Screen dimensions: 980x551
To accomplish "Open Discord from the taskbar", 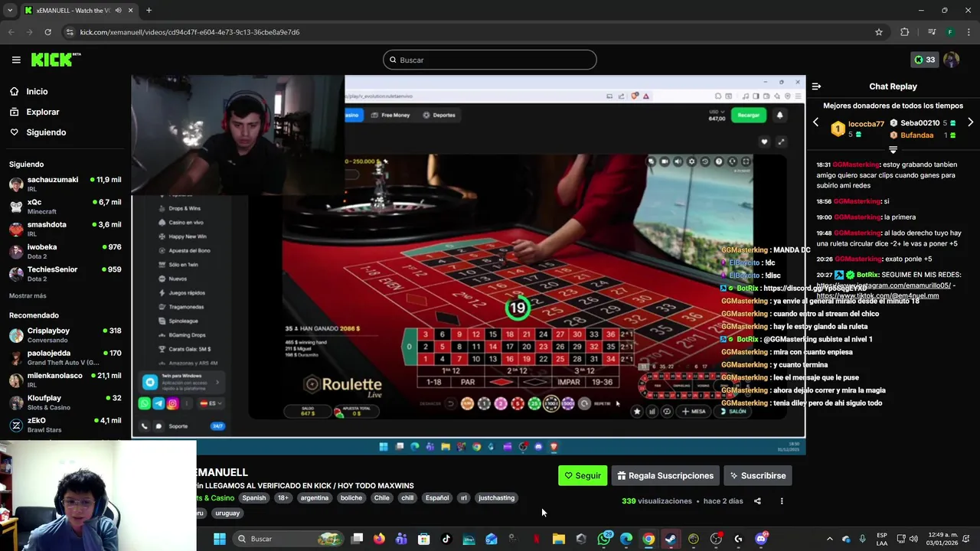I will click(x=761, y=539).
